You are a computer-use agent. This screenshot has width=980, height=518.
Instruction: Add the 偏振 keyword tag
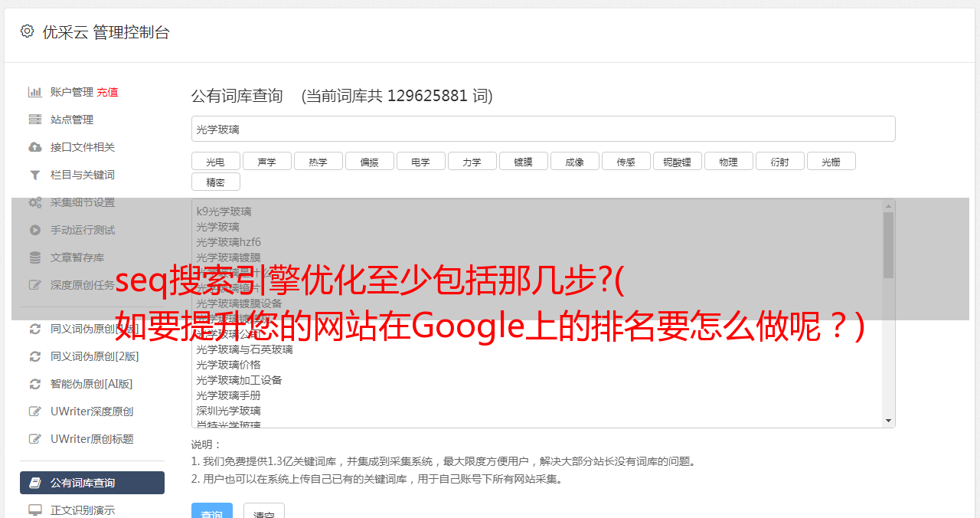click(x=369, y=161)
